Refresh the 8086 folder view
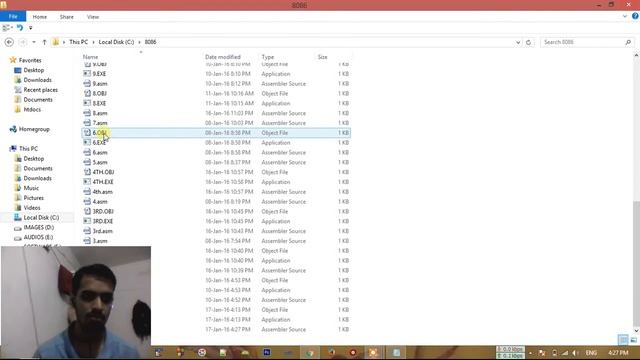Image resolution: width=640 pixels, height=360 pixels. point(529,42)
